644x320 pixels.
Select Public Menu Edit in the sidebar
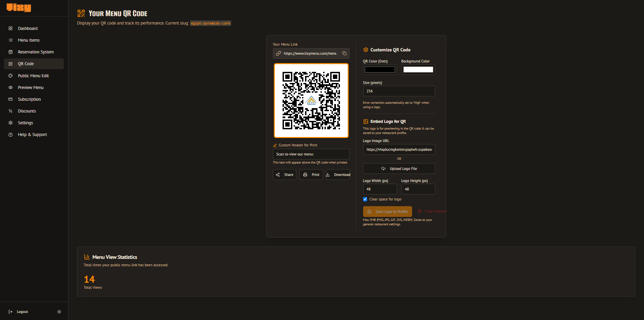[x=34, y=76]
